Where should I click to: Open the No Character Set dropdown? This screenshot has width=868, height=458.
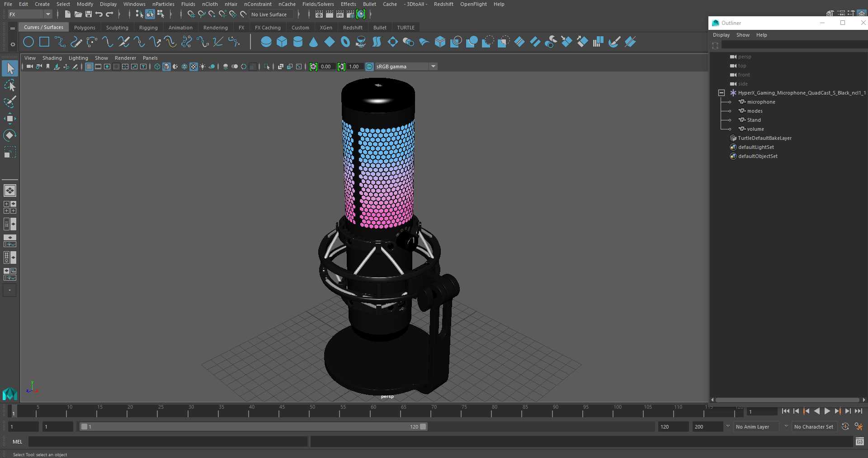point(814,427)
